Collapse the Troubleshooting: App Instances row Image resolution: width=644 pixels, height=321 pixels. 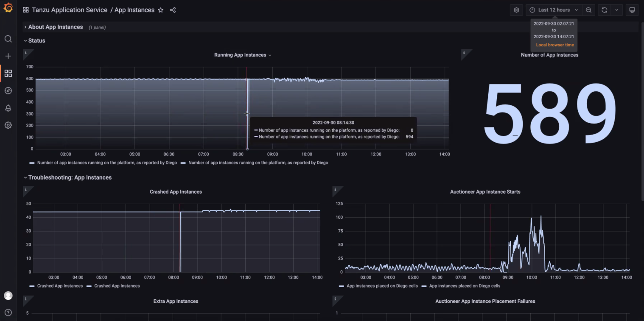70,177
